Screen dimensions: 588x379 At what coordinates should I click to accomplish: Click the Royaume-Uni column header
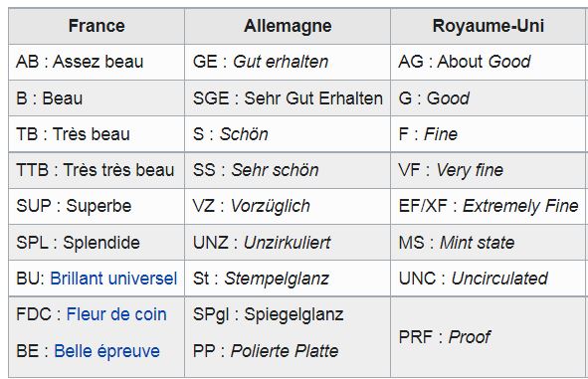[488, 26]
